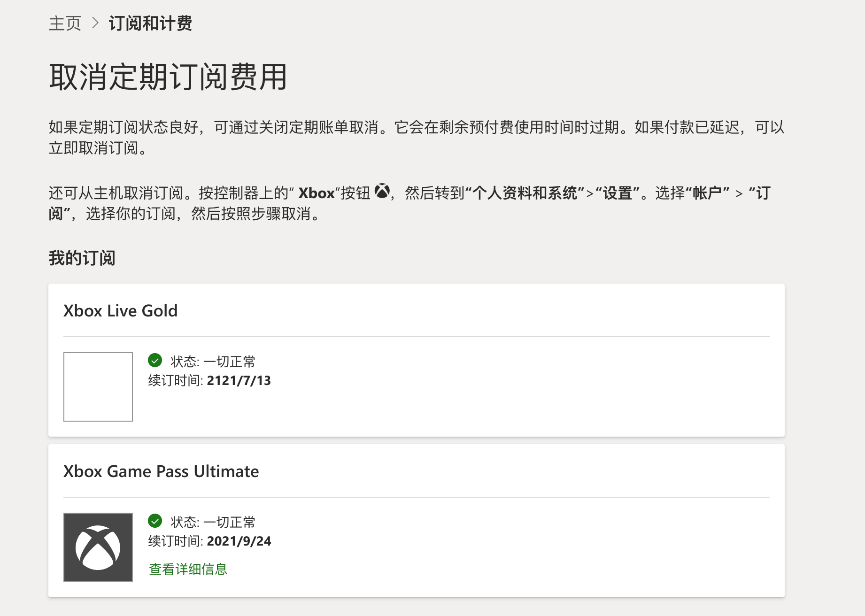
Task: Click bold Xbox word in instructions
Action: 317,193
